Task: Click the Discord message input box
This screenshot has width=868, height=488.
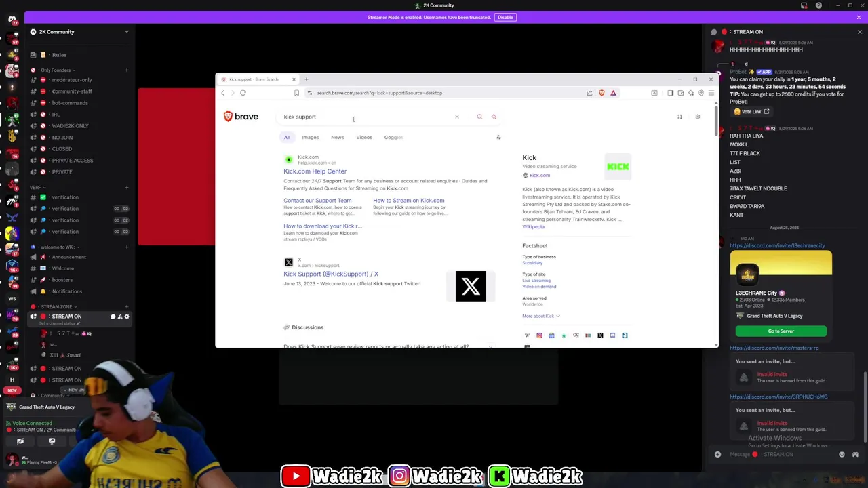Action: click(780, 455)
